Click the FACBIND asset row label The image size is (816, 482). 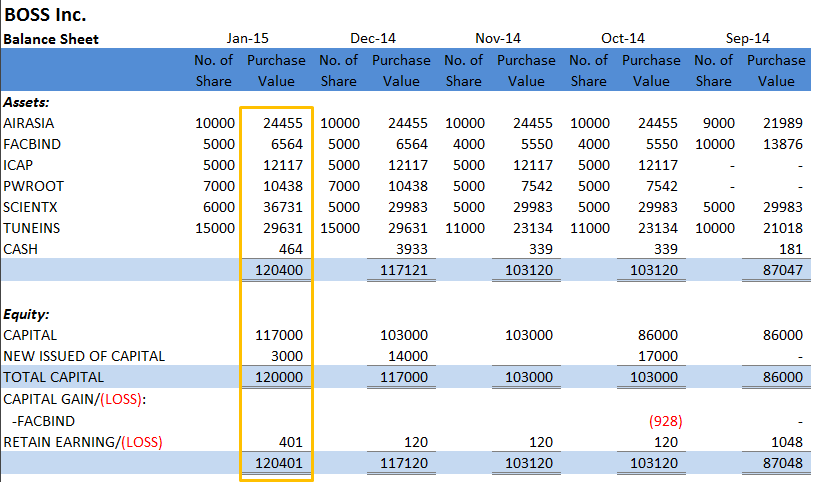pyautogui.click(x=32, y=144)
